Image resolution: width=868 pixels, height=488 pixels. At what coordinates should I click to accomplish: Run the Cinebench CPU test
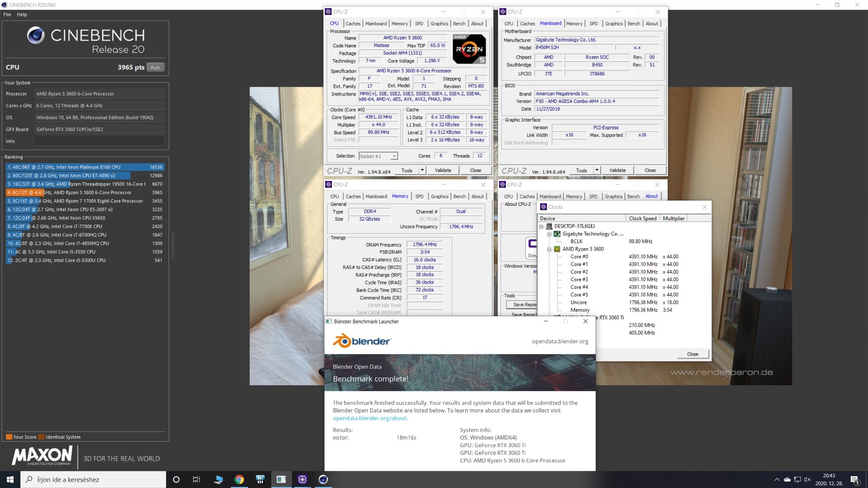[155, 67]
